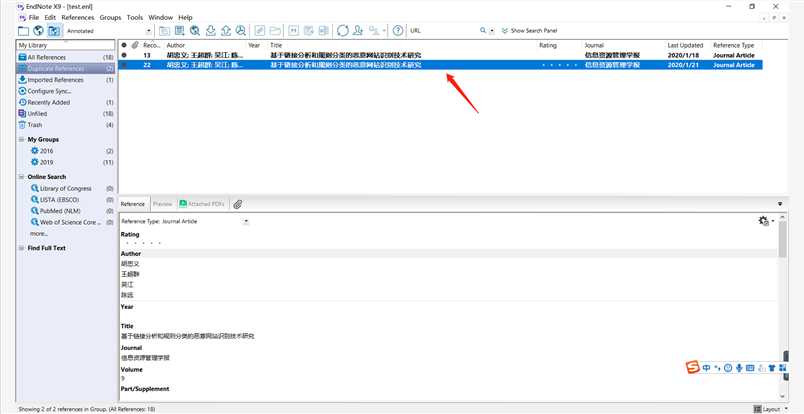The height and width of the screenshot is (414, 804).
Task: Click Format Bibliography toolbar icon
Action: point(309,31)
